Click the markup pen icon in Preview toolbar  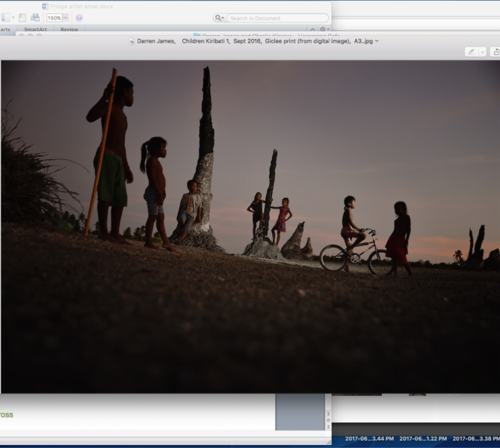(x=471, y=52)
